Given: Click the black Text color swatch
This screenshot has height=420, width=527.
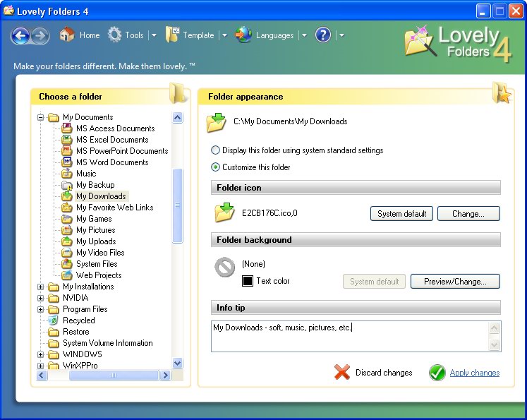Looking at the screenshot, I should coord(248,281).
